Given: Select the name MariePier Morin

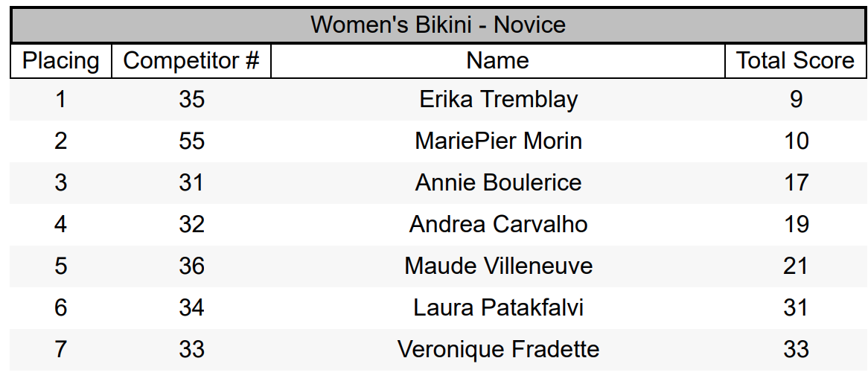Looking at the screenshot, I should [x=498, y=141].
